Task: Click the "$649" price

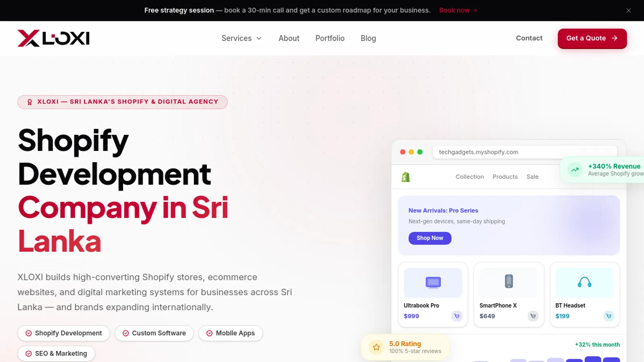Action: 487,316
